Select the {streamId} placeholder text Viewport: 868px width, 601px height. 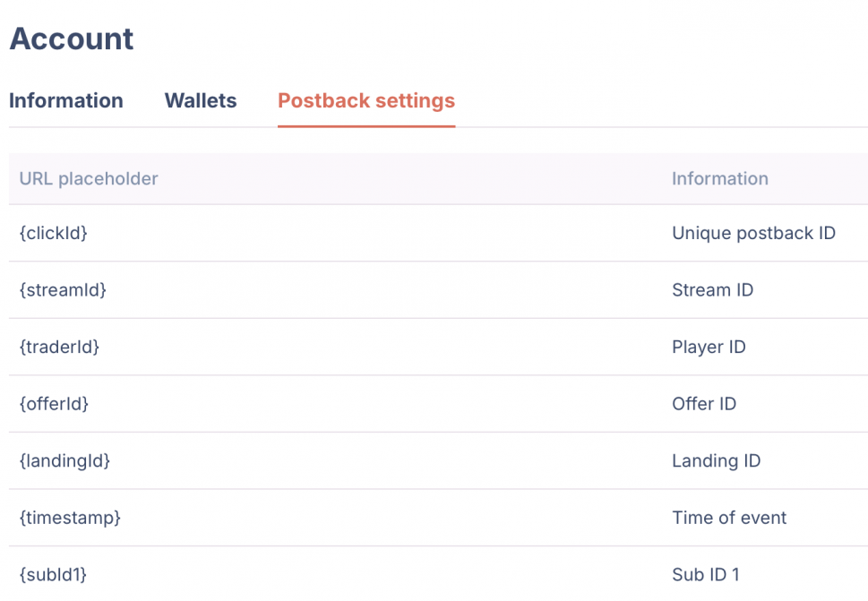click(x=63, y=290)
